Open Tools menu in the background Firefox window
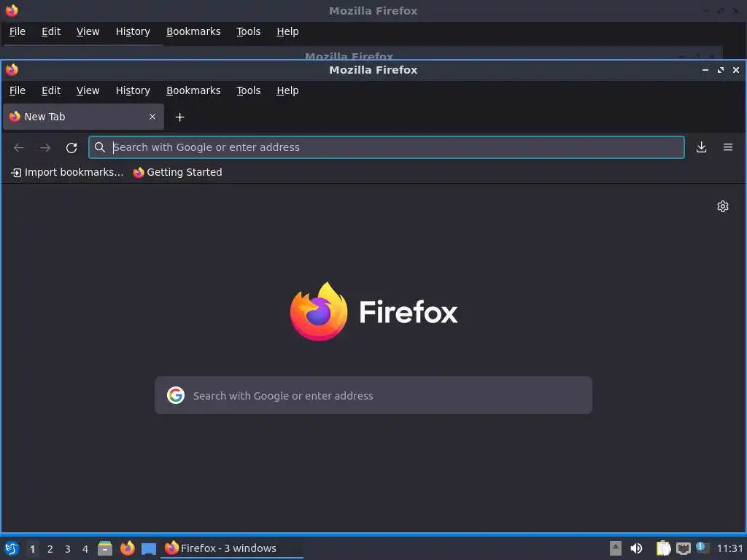This screenshot has height=560, width=747. point(248,31)
